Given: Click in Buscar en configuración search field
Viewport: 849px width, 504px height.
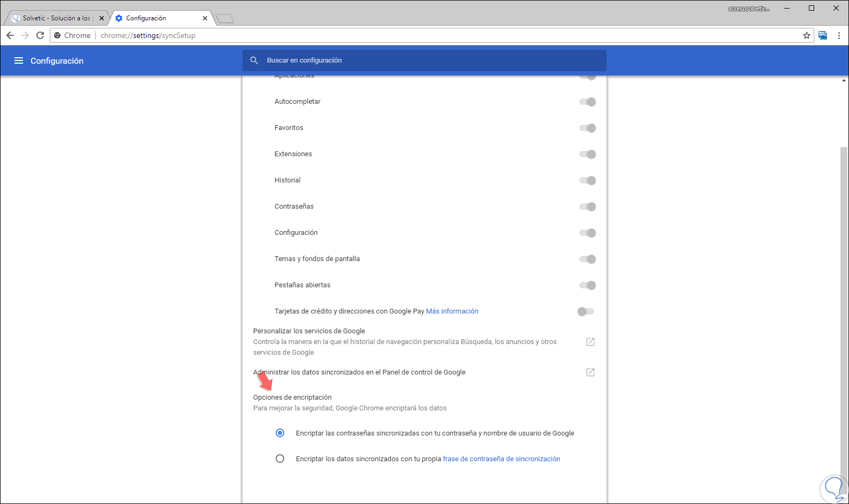Looking at the screenshot, I should (x=424, y=60).
